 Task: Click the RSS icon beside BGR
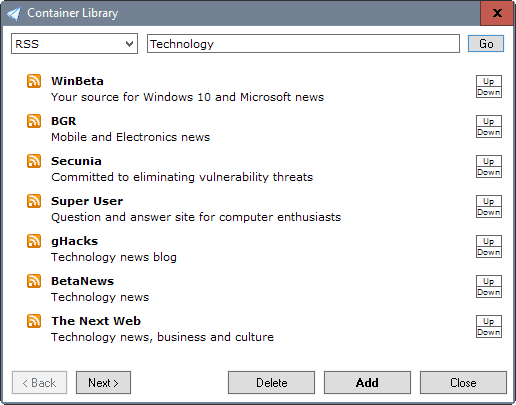click(x=34, y=121)
